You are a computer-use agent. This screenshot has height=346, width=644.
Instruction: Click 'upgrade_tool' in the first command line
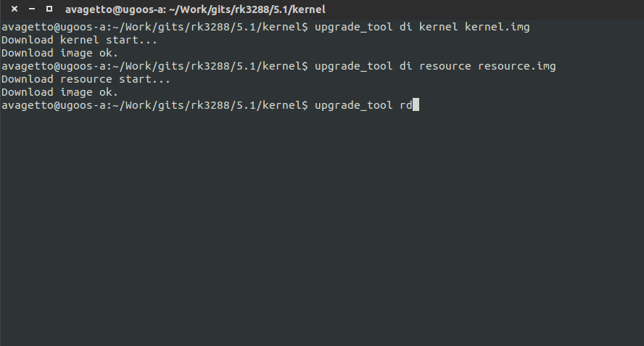point(353,27)
